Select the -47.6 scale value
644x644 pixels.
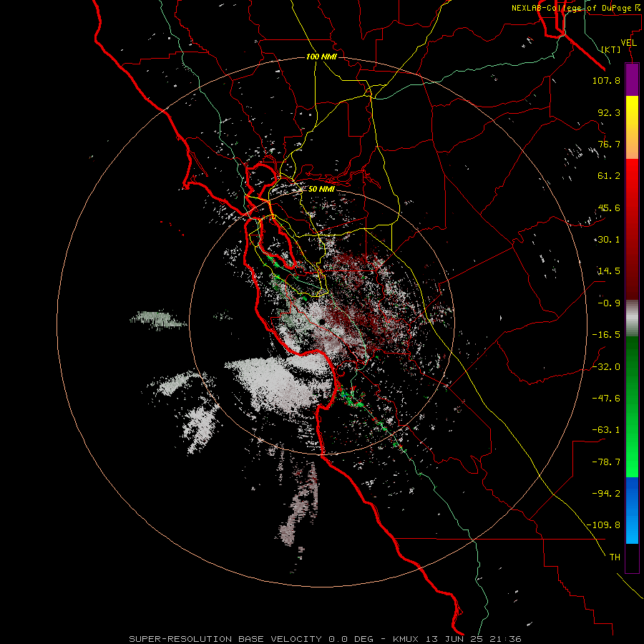point(606,399)
